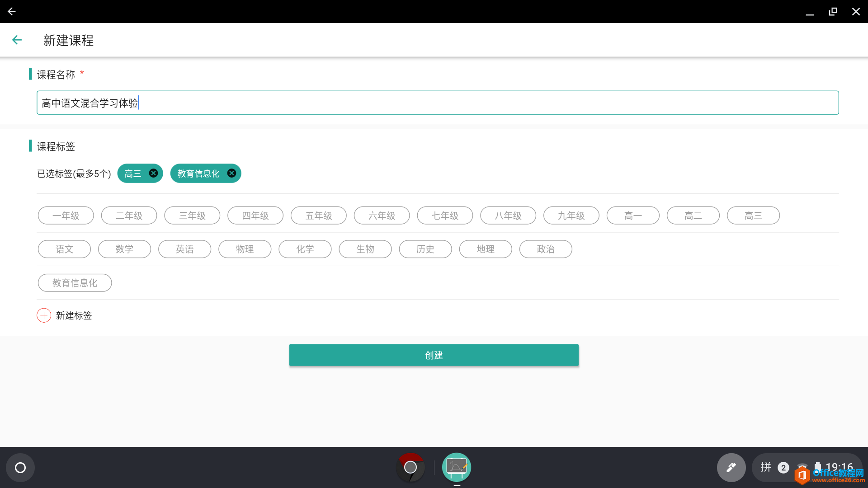
Task: Toggle the 七年级 tag
Action: pos(445,216)
